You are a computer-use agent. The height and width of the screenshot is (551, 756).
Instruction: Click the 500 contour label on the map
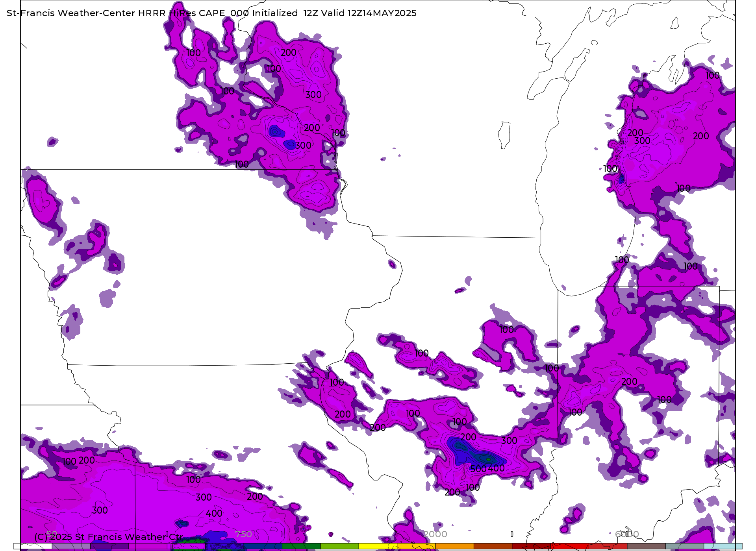478,469
